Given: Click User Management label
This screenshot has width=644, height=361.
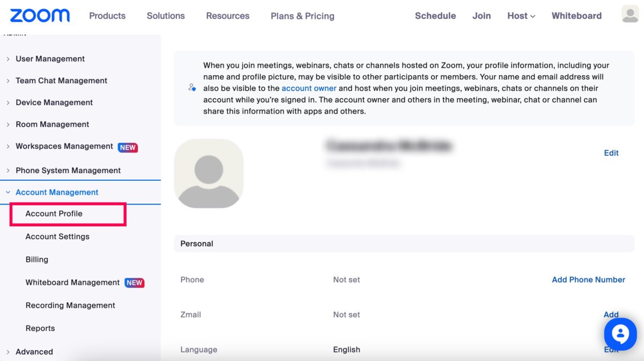Looking at the screenshot, I should 50,59.
